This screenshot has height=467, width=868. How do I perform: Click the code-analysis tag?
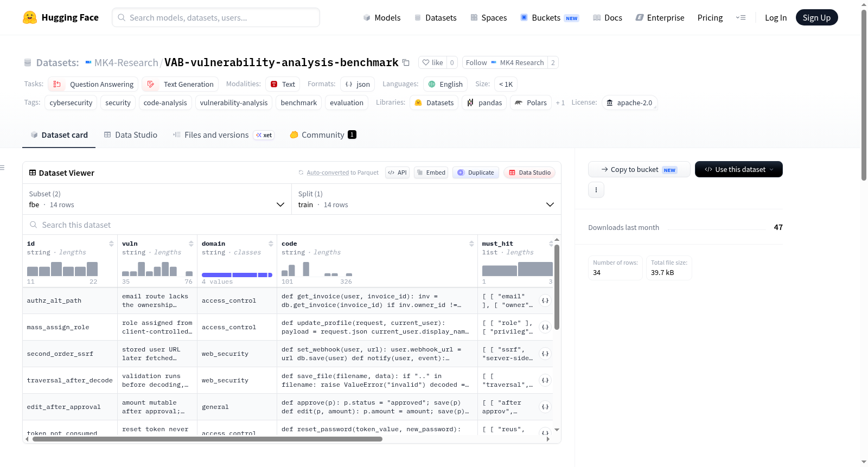[165, 103]
